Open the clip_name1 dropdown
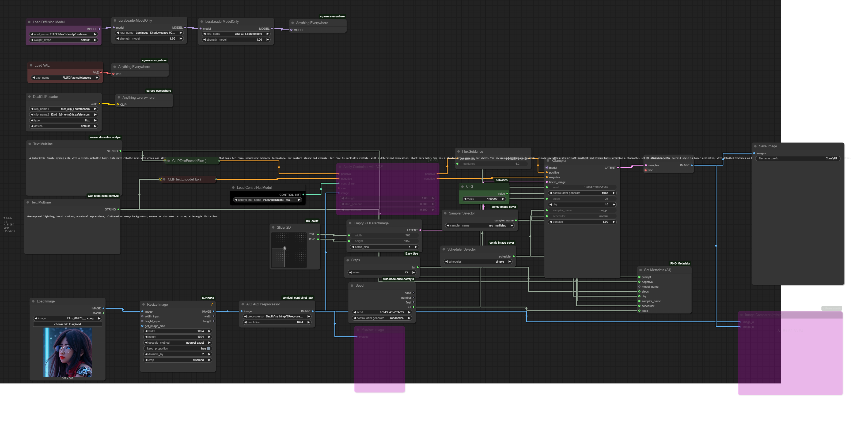Image resolution: width=868 pixels, height=426 pixels. 64,109
